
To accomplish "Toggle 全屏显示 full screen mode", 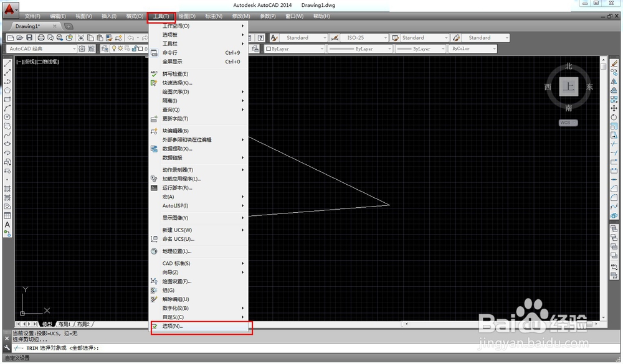I will coord(199,62).
